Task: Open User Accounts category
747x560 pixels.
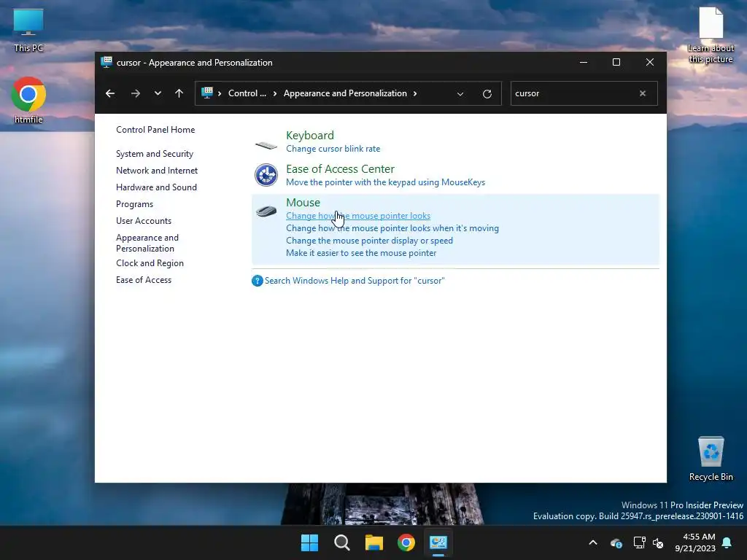Action: (144, 221)
